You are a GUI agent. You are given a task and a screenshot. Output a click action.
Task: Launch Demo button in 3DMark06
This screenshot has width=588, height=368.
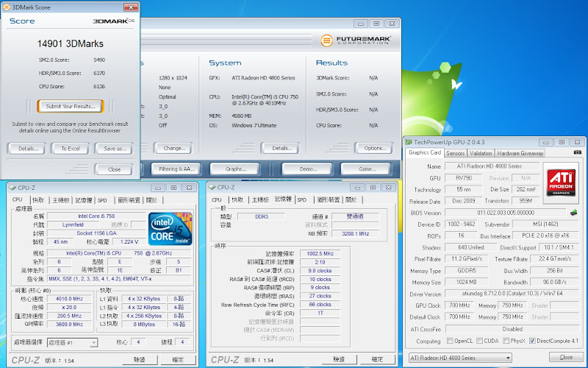(x=307, y=169)
